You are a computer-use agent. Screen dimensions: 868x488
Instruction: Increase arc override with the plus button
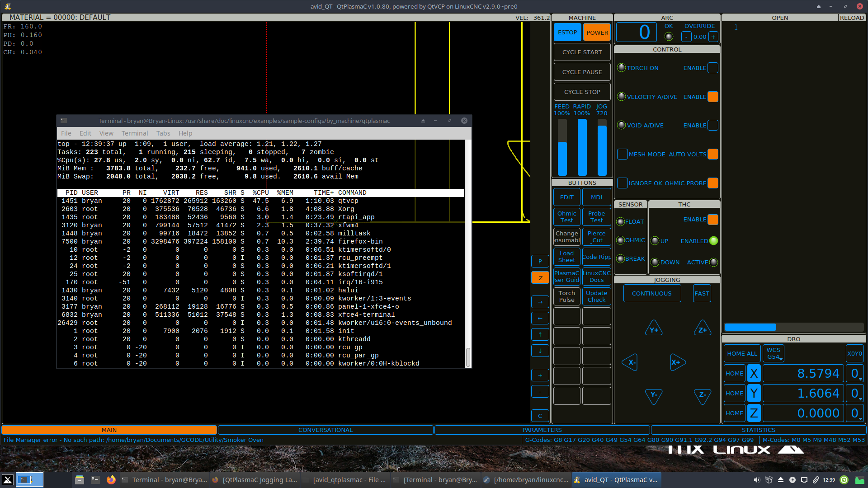[x=713, y=37]
